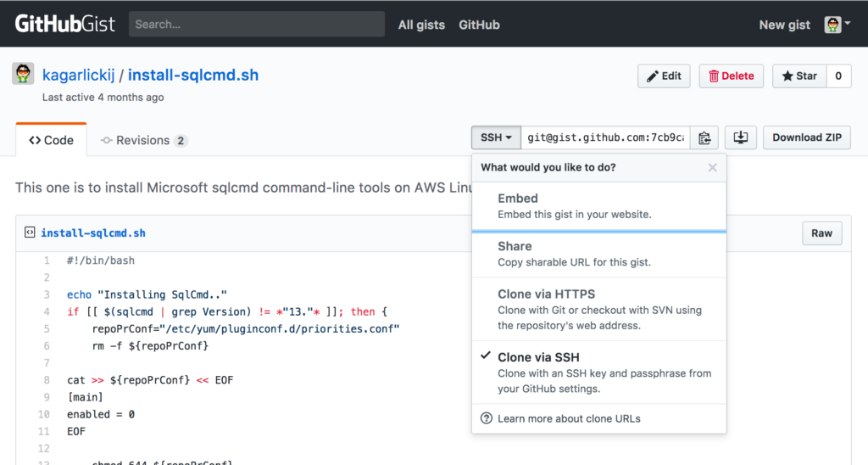Click the Search gists input field
Image resolution: width=868 pixels, height=465 pixels.
click(256, 25)
